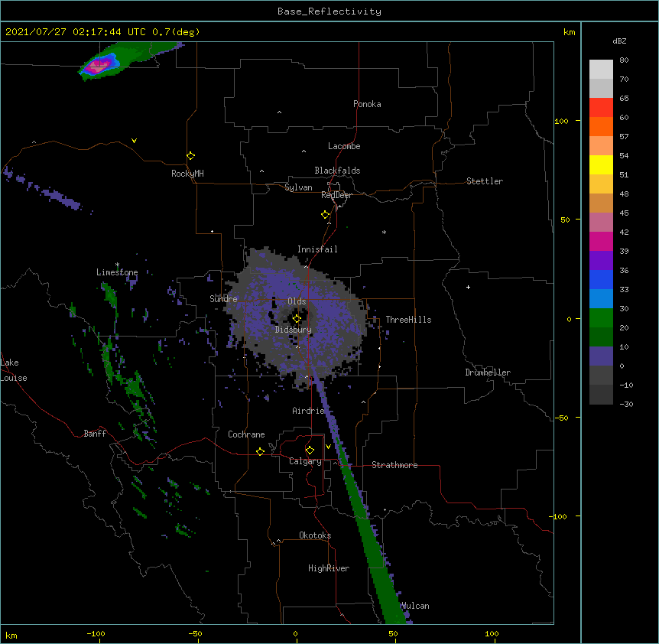Screen dimensions: 659x644
Task: Click the Lake Louise label
Action: [x=14, y=370]
